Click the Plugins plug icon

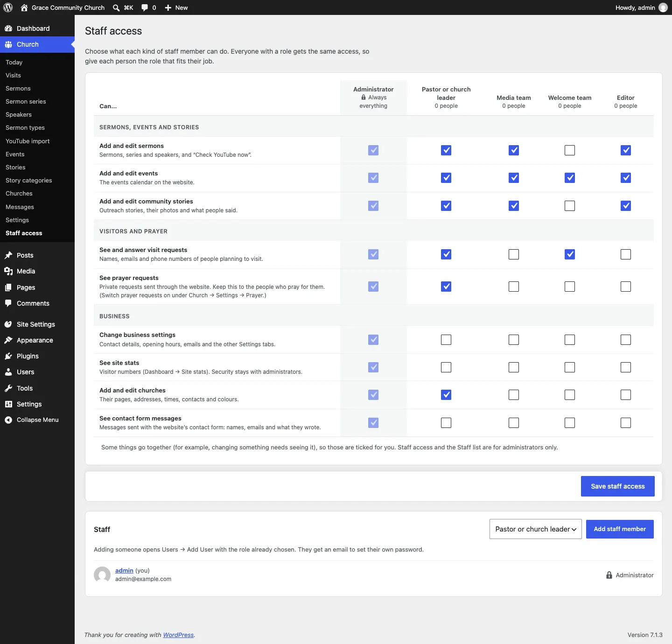[x=8, y=356]
